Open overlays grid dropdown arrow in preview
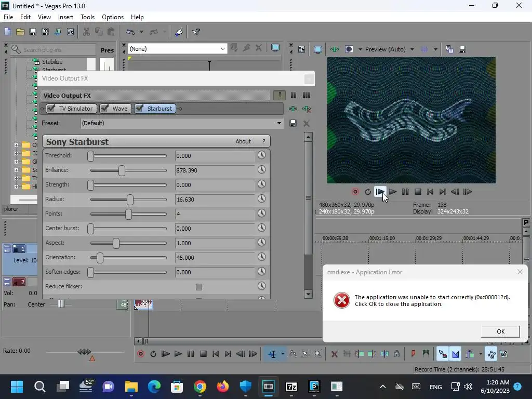The width and height of the screenshot is (532, 399). point(435,49)
